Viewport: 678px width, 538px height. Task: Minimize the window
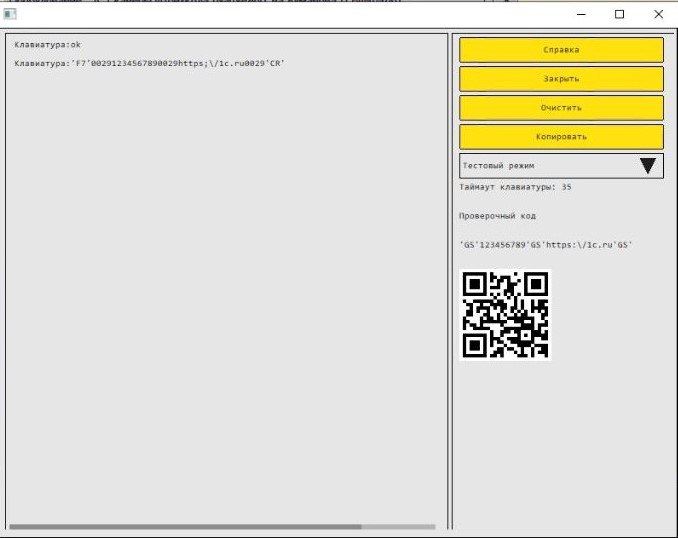point(581,14)
